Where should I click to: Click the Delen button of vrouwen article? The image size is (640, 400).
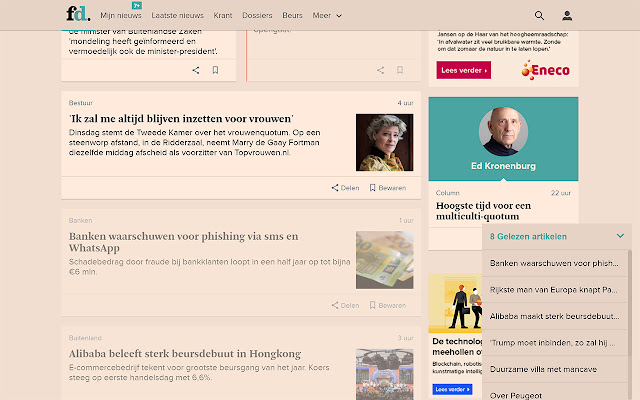pos(345,188)
